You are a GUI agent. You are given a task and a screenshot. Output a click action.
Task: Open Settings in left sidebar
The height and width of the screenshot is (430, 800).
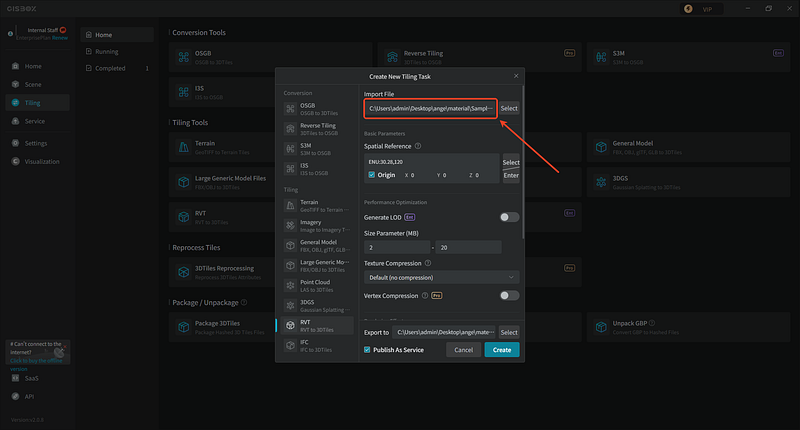37,143
